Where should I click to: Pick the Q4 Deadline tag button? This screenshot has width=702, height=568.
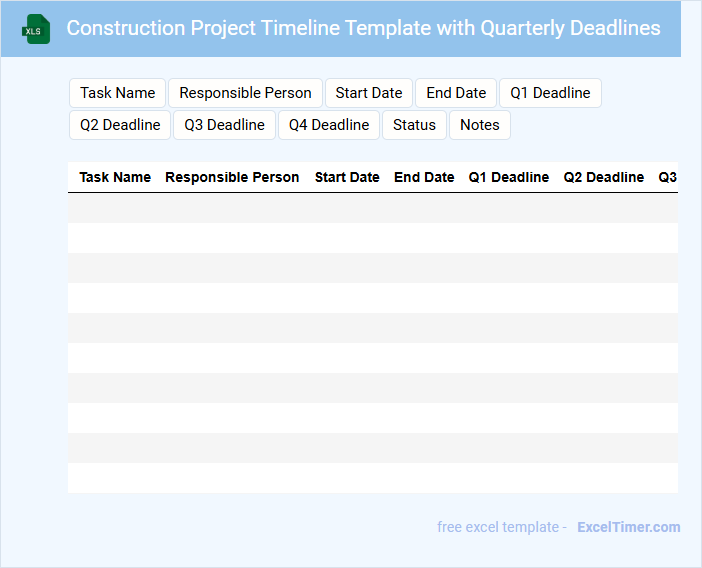[329, 125]
